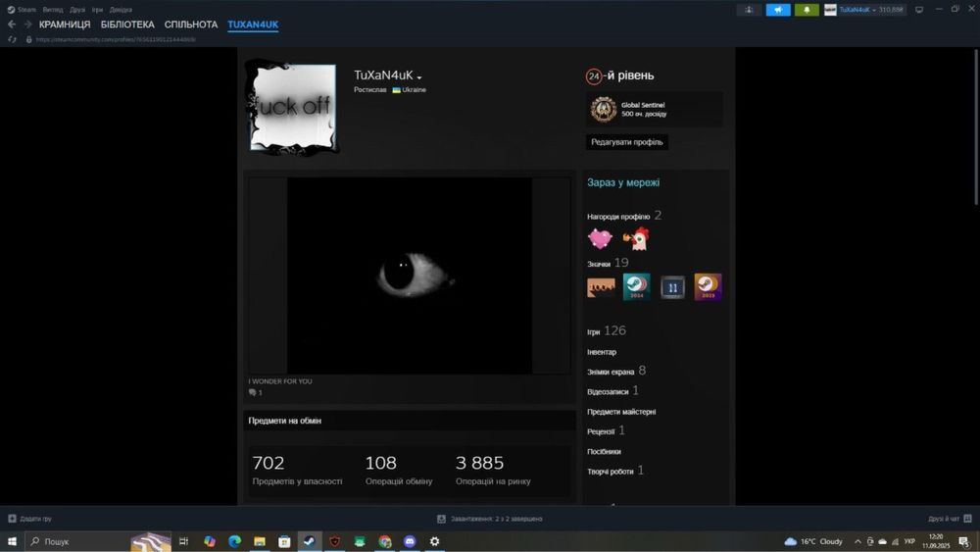Open Discord from the taskbar

click(410, 541)
